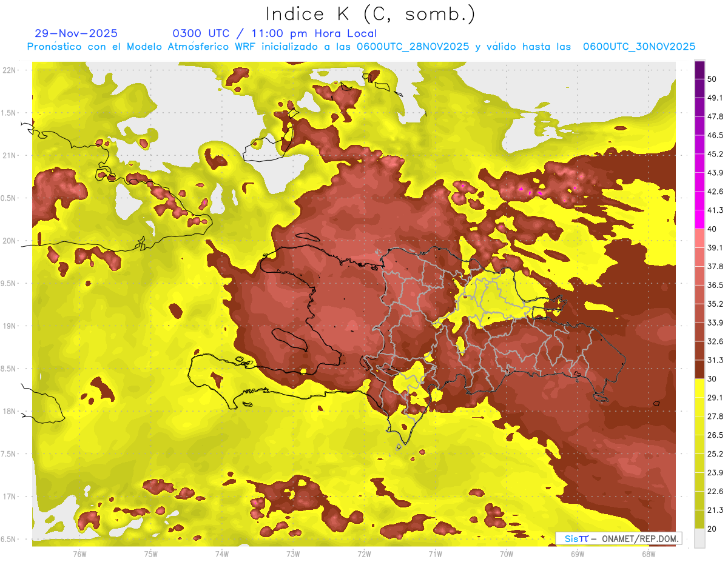Click the colorbar value "21.3"
The image size is (728, 562).
click(715, 510)
